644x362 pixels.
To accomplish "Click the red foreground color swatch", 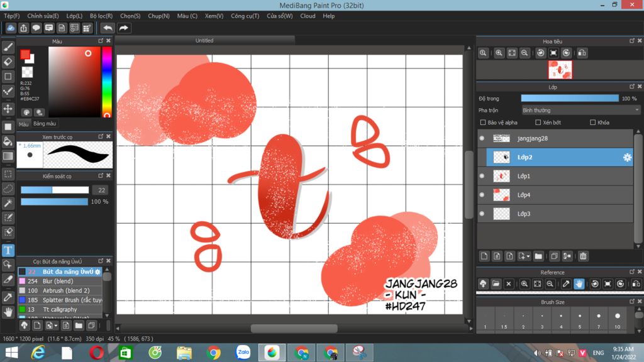I will click(x=25, y=55).
